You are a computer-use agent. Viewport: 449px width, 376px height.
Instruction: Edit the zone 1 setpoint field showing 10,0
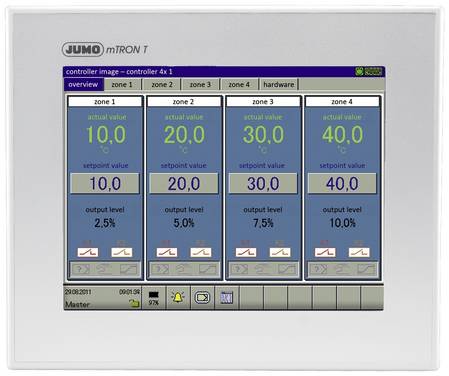pyautogui.click(x=105, y=183)
